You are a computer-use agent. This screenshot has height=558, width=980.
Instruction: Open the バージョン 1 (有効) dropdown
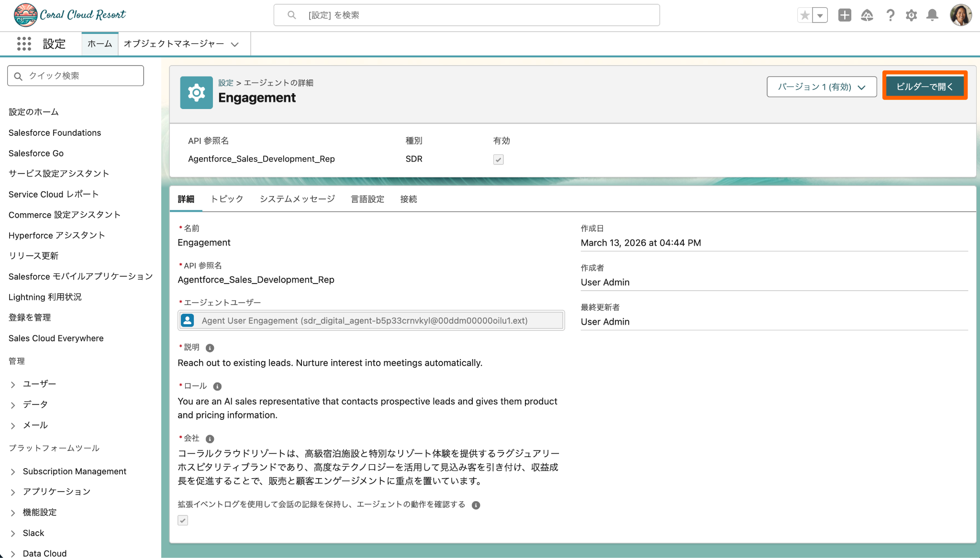pos(821,87)
